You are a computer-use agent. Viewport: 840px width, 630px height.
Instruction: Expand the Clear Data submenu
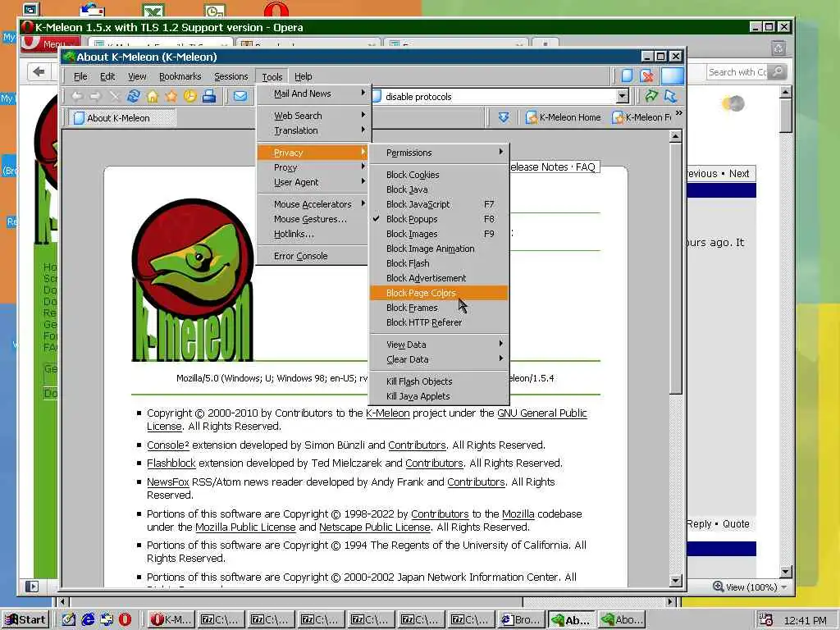click(439, 359)
